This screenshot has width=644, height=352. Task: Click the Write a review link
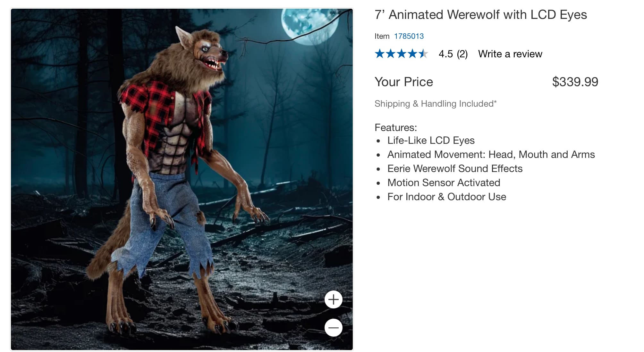510,54
